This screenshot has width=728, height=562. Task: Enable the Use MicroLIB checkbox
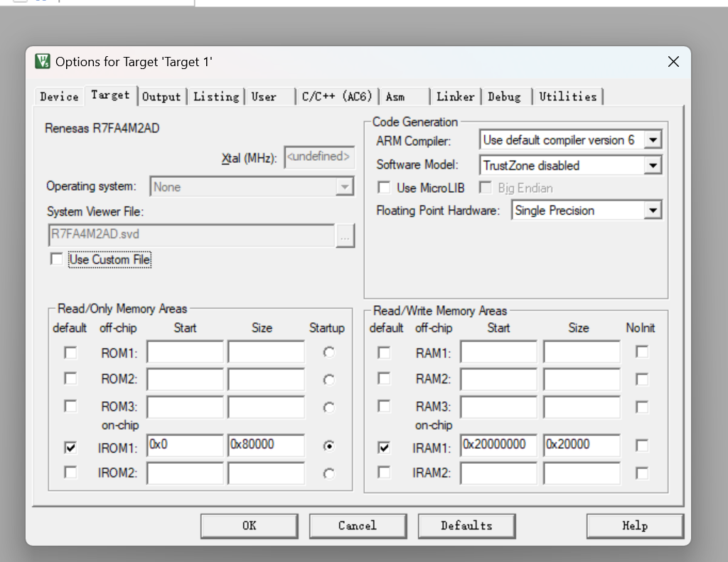(384, 188)
